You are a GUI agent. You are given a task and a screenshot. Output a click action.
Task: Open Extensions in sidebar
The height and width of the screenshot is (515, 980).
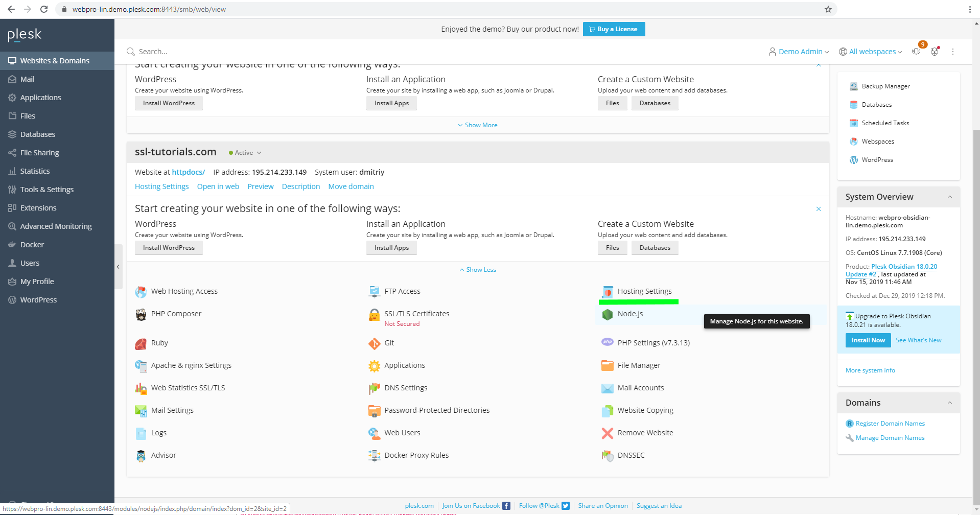(x=57, y=208)
